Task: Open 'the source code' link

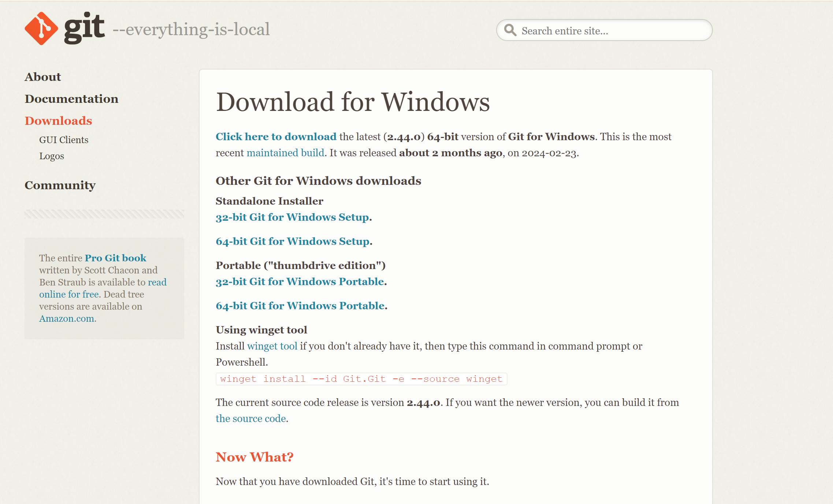Action: click(x=250, y=418)
